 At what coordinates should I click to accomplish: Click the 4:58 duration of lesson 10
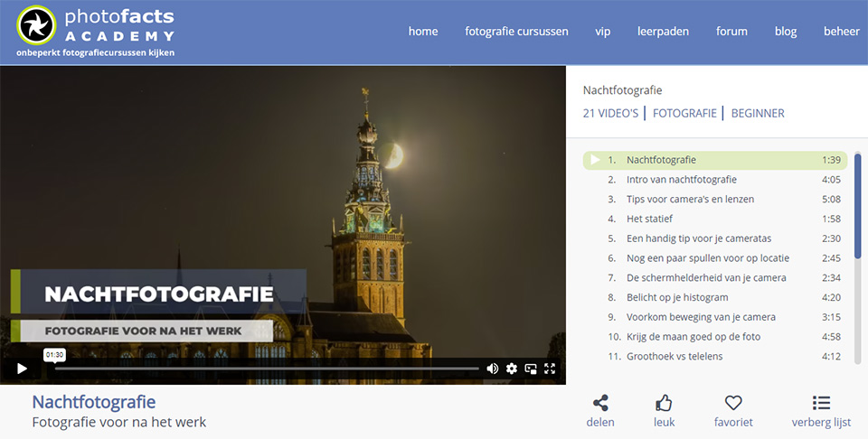point(831,337)
